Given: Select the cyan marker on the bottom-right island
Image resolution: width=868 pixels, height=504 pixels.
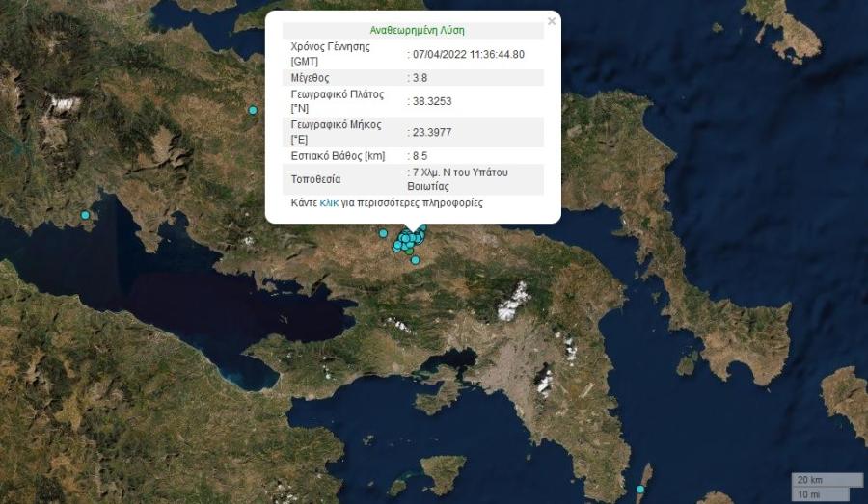Looking at the screenshot, I should 640,489.
